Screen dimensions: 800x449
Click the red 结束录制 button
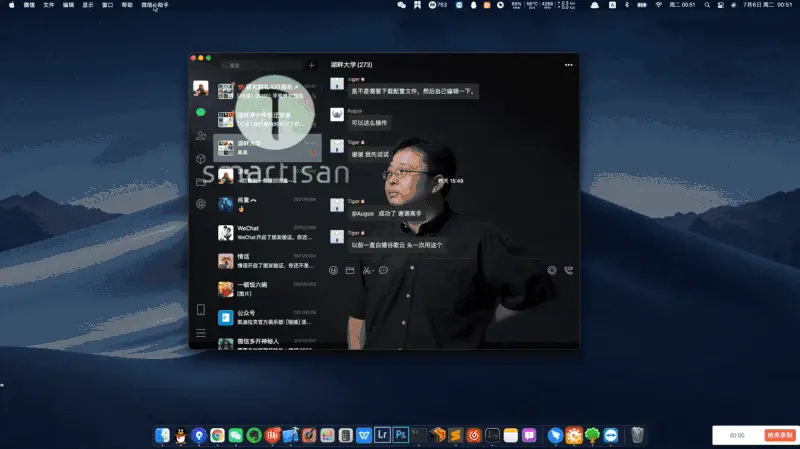point(778,435)
